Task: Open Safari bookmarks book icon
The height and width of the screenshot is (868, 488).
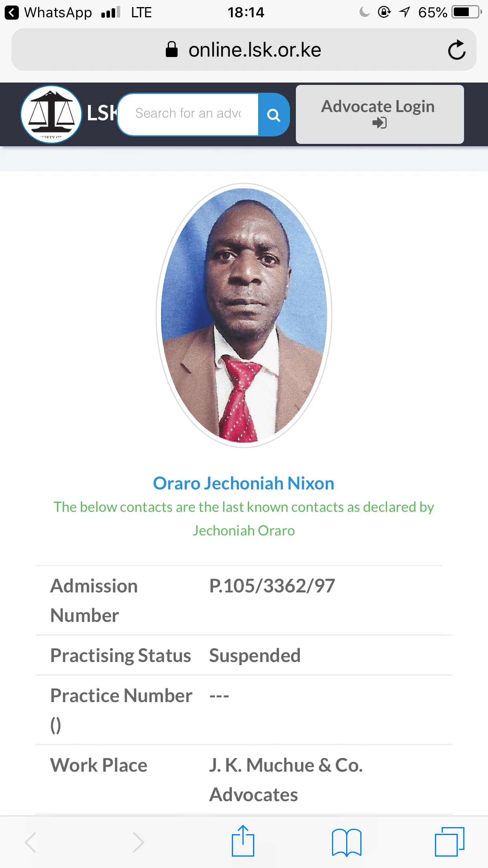Action: coord(347,842)
